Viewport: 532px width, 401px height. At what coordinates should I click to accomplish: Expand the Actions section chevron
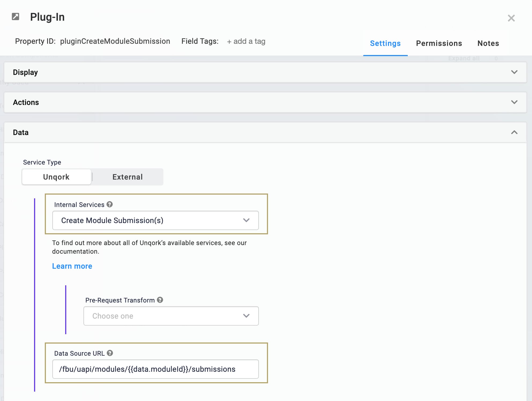pos(514,102)
